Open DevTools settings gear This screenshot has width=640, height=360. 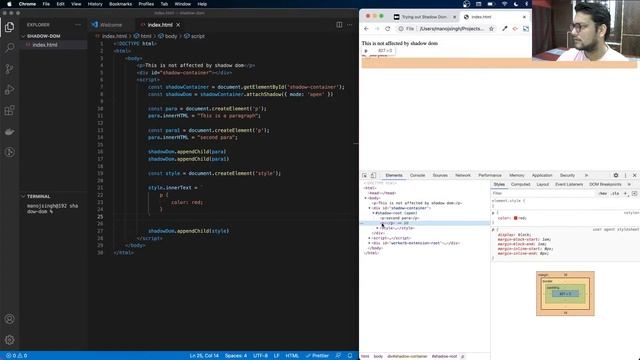(x=616, y=175)
